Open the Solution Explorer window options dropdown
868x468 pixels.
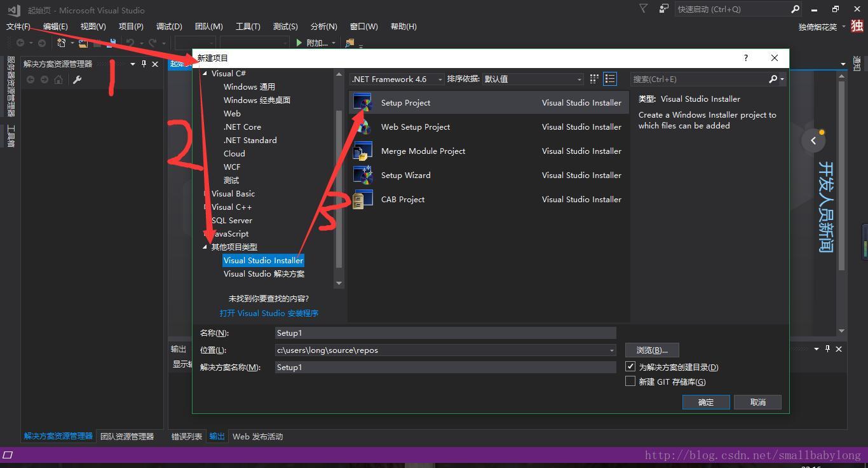point(133,64)
